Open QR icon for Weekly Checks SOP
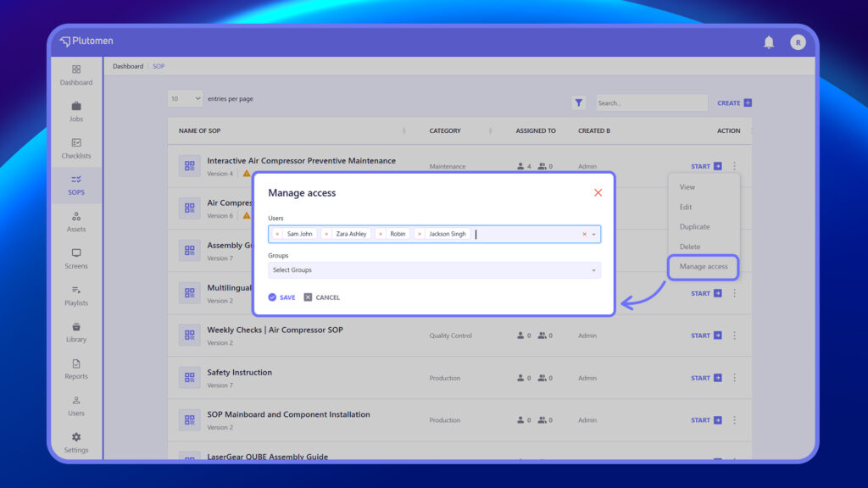 click(189, 335)
